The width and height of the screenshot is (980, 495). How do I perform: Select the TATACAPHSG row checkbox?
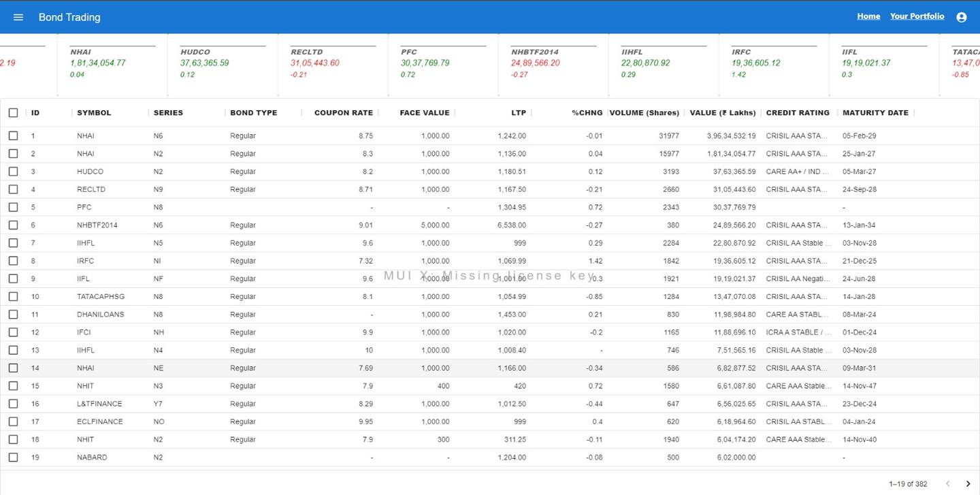[14, 296]
